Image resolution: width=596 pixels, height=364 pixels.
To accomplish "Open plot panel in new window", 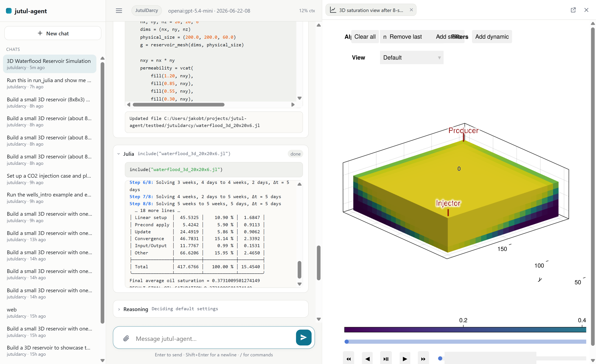I will pyautogui.click(x=573, y=10).
